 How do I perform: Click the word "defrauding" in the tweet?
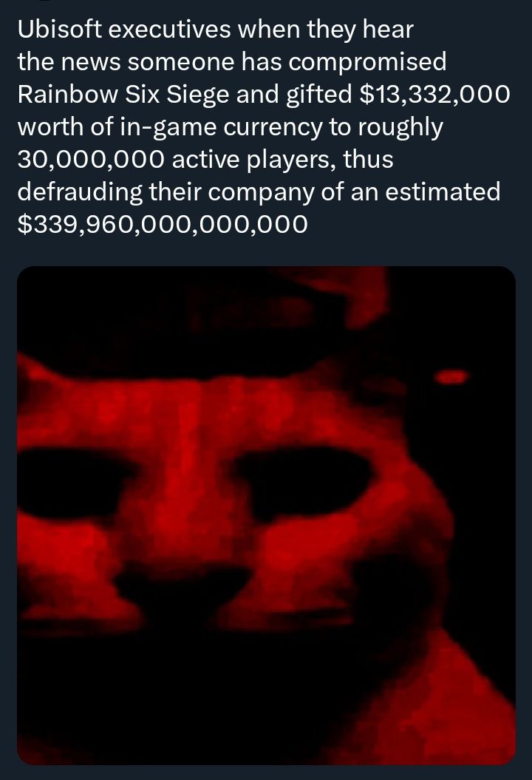(x=80, y=192)
